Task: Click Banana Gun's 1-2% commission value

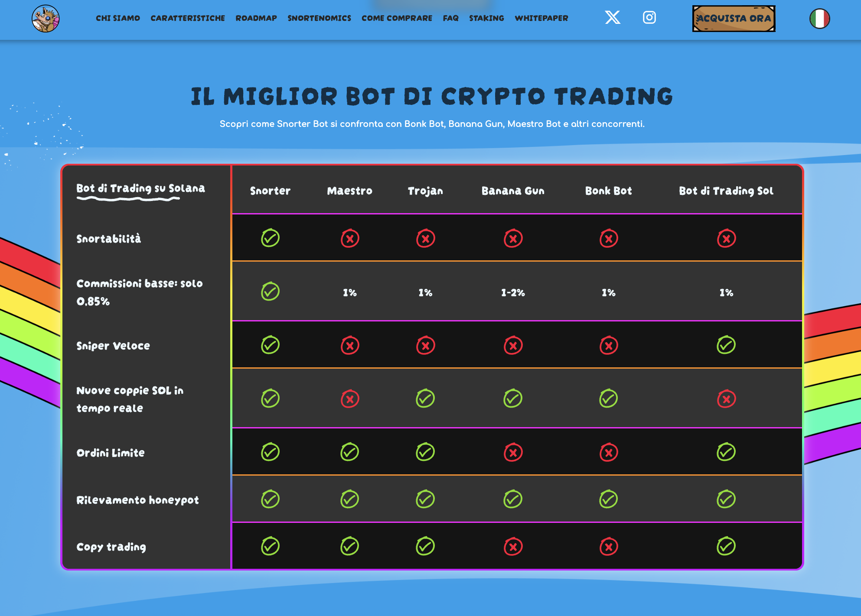Action: tap(513, 293)
